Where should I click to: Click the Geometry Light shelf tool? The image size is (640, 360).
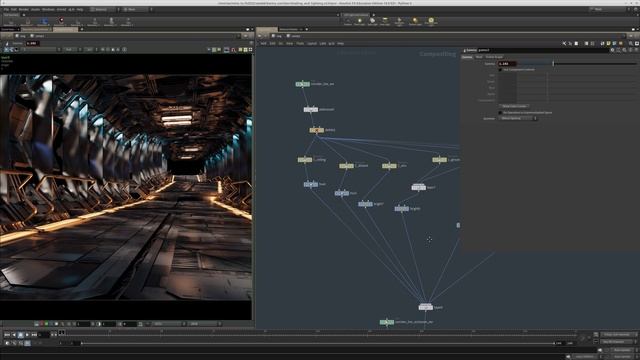coord(399,21)
